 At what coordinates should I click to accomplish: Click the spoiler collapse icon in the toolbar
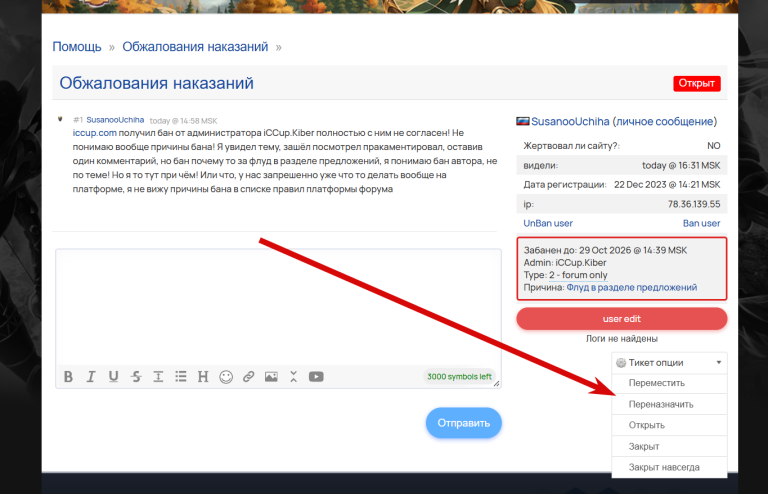[293, 376]
